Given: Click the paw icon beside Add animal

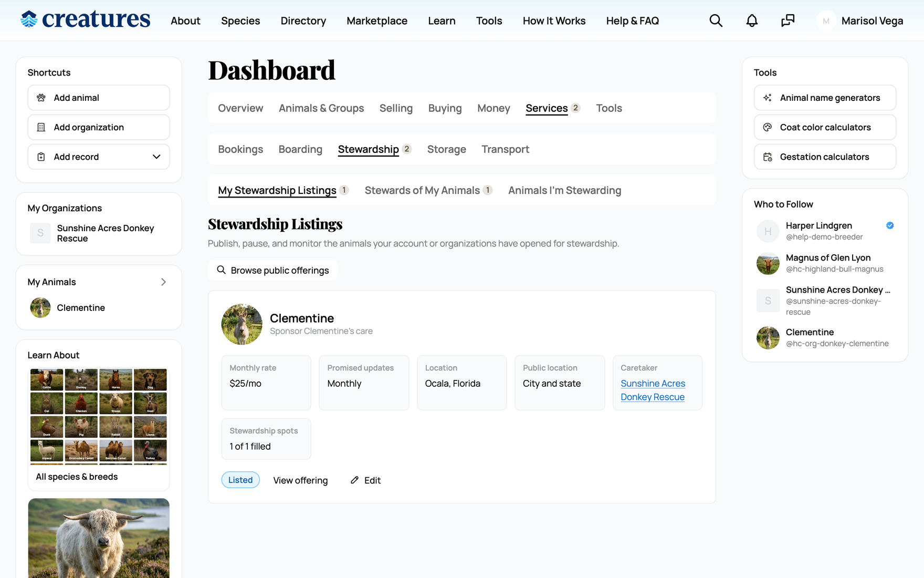Looking at the screenshot, I should click(x=41, y=98).
